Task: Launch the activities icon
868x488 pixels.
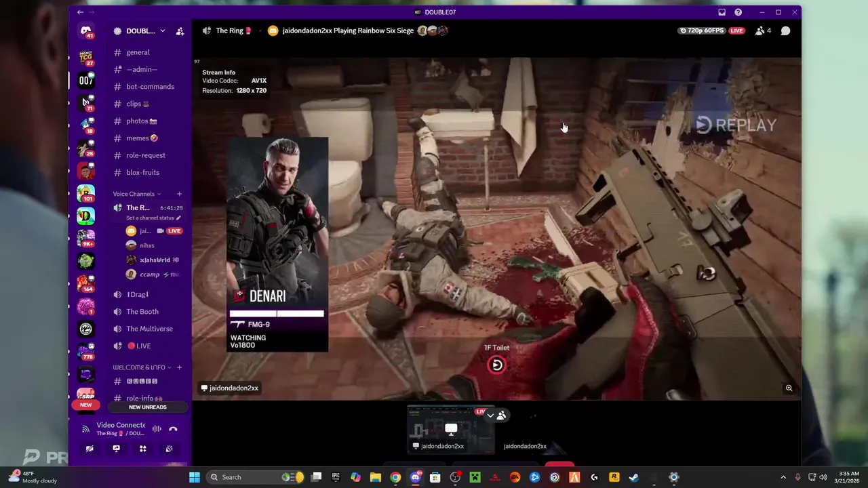Action: [143, 449]
